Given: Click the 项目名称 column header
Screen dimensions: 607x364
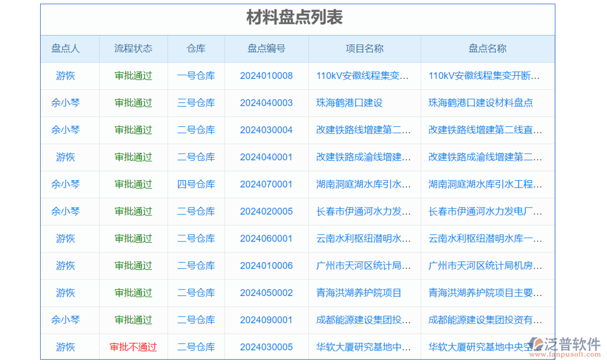Looking at the screenshot, I should [364, 49].
